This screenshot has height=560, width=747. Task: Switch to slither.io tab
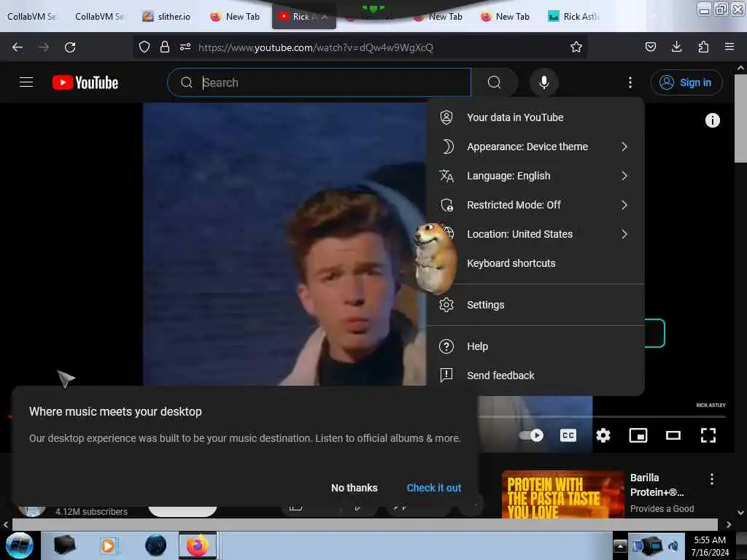[x=167, y=17]
